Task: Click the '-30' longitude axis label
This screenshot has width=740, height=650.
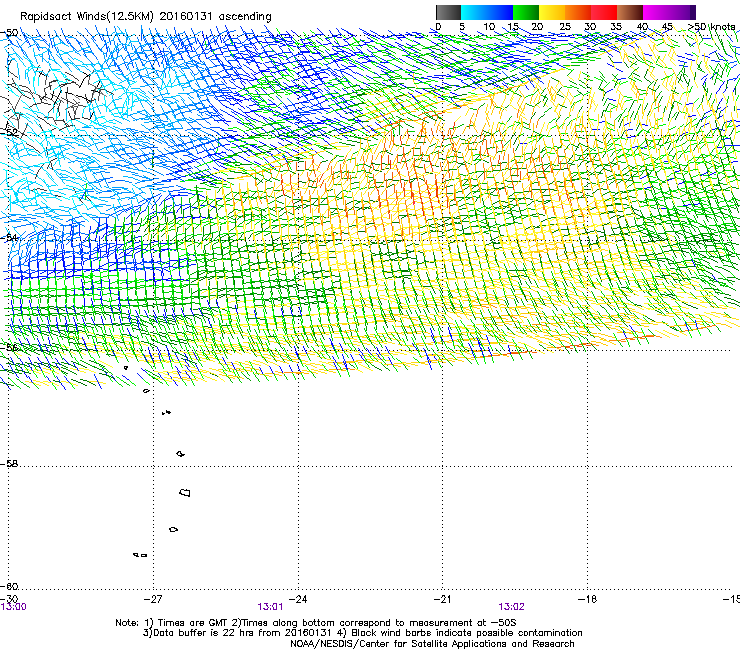Action: point(9,599)
